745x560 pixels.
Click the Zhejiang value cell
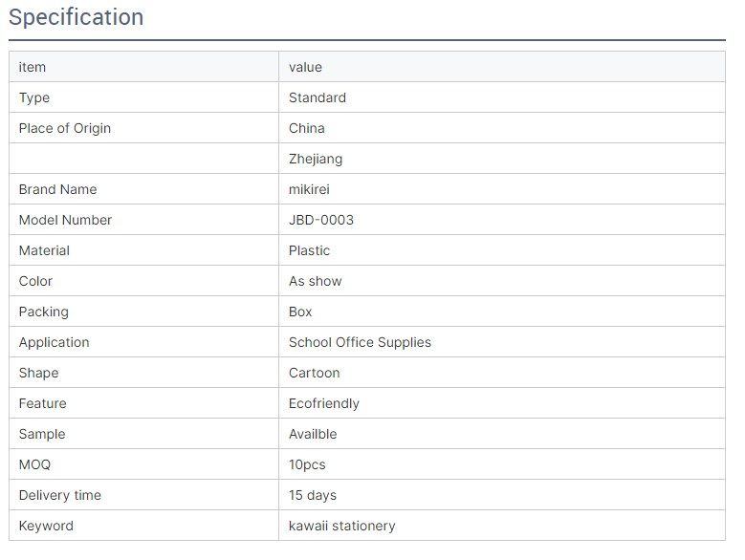tap(502, 159)
